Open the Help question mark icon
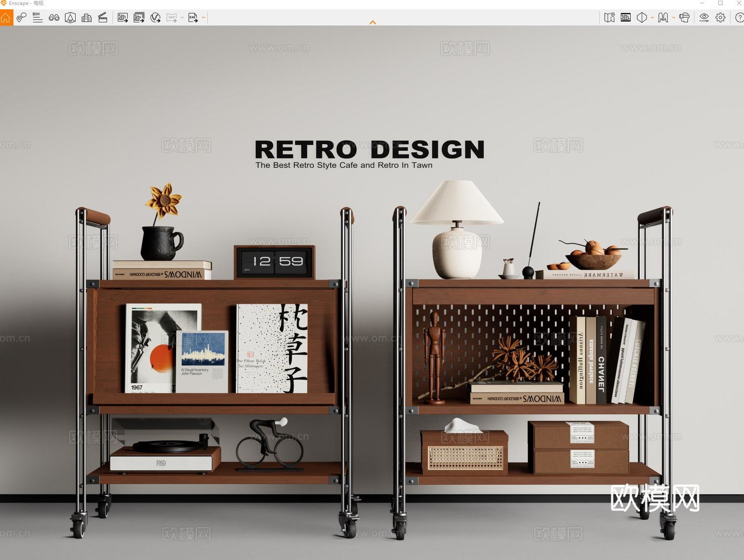 (x=739, y=18)
